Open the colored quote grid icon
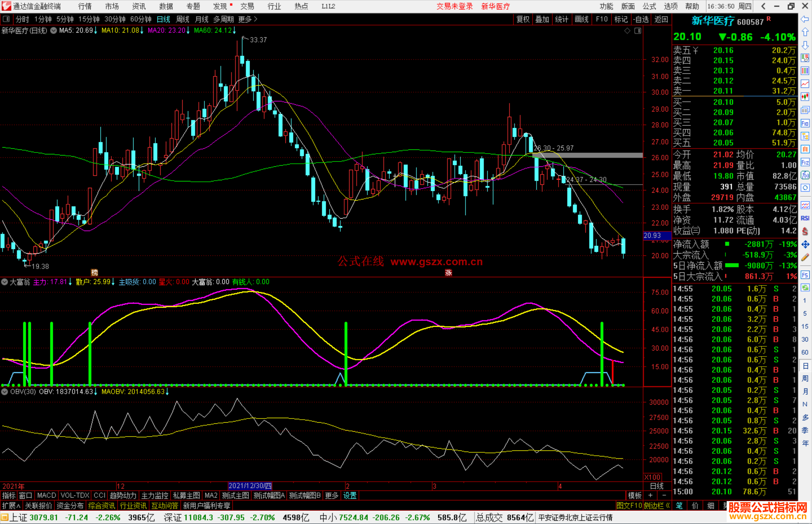Screen dimensions: 812x524 805,71
